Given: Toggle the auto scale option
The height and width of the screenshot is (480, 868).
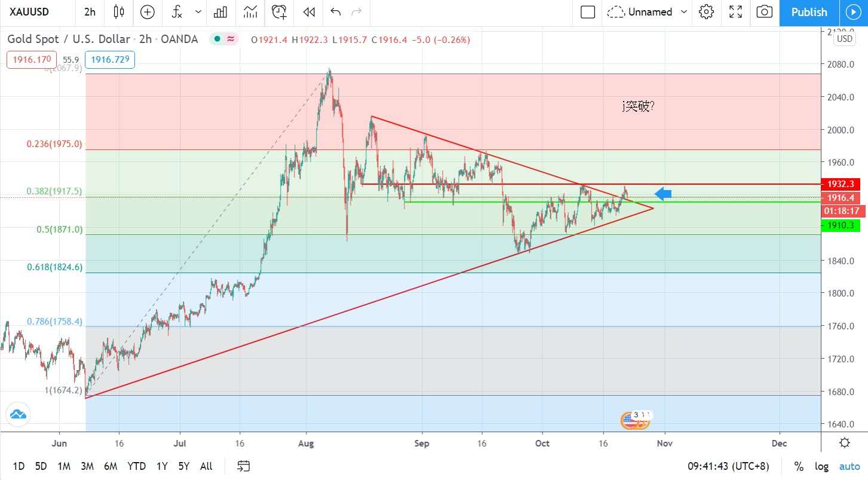Looking at the screenshot, I should click(x=849, y=466).
